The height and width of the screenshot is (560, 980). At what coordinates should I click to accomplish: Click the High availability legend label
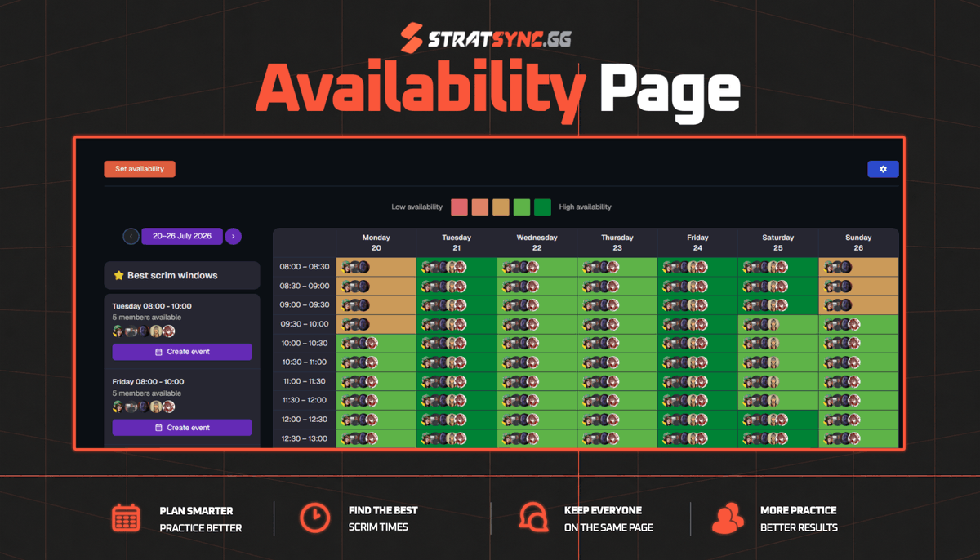tap(586, 207)
